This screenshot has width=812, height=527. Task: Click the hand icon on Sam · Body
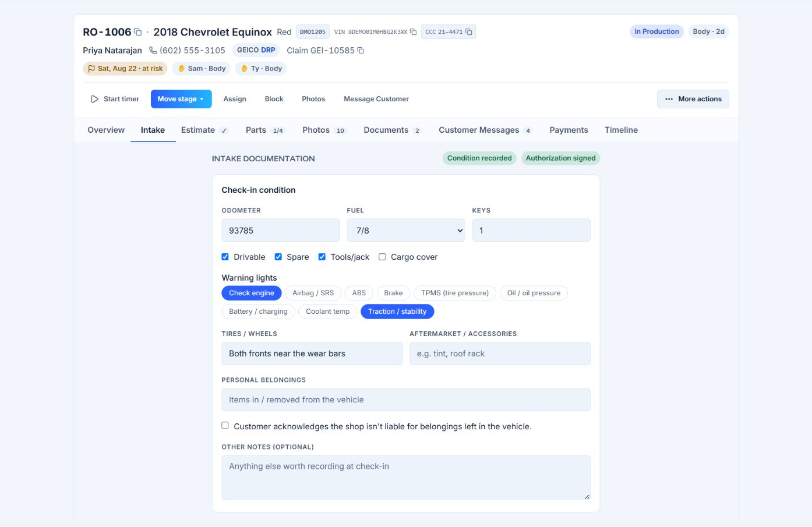[181, 69]
